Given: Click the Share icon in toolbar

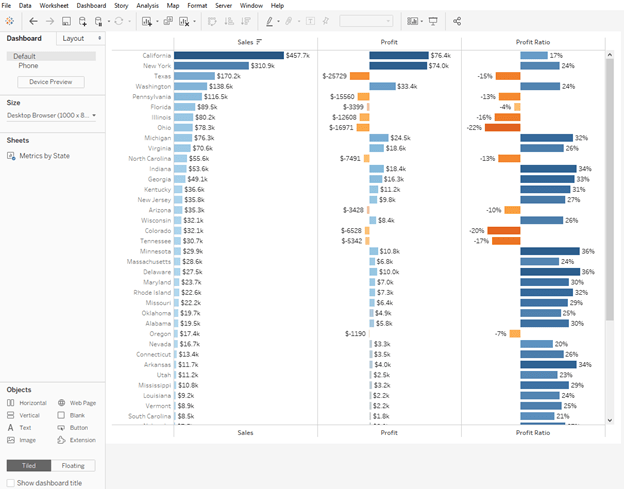Looking at the screenshot, I should point(457,21).
